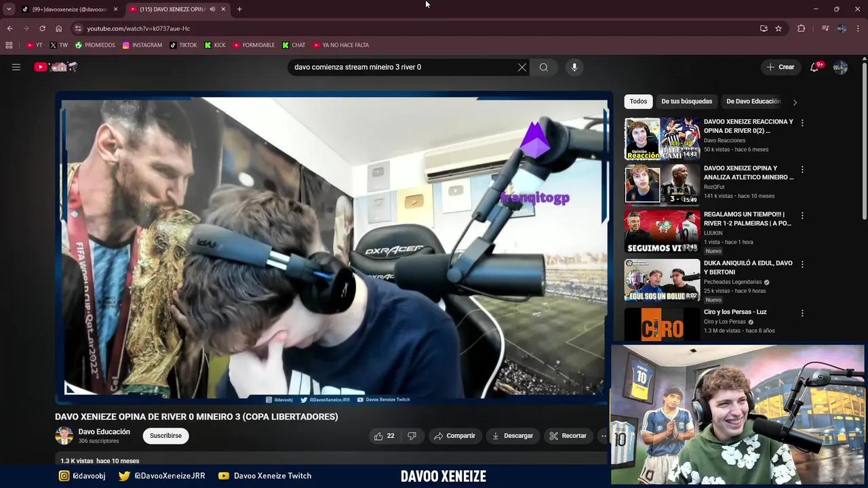This screenshot has width=868, height=488.
Task: Open the Davo Educación channel avatar
Action: pos(64,436)
